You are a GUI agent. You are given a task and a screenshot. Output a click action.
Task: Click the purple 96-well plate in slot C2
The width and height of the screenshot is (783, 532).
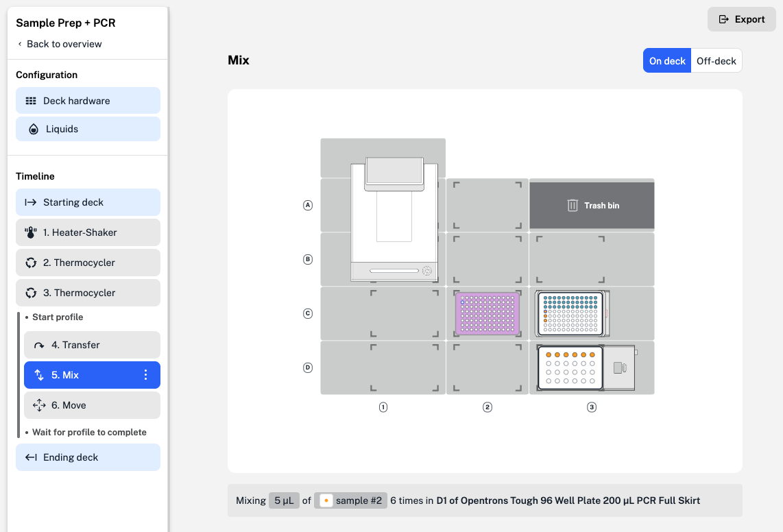pos(487,313)
